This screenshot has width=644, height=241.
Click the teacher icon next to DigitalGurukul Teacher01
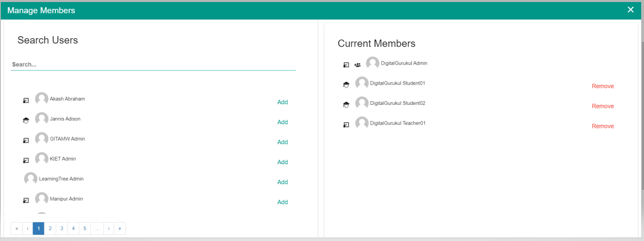[346, 125]
